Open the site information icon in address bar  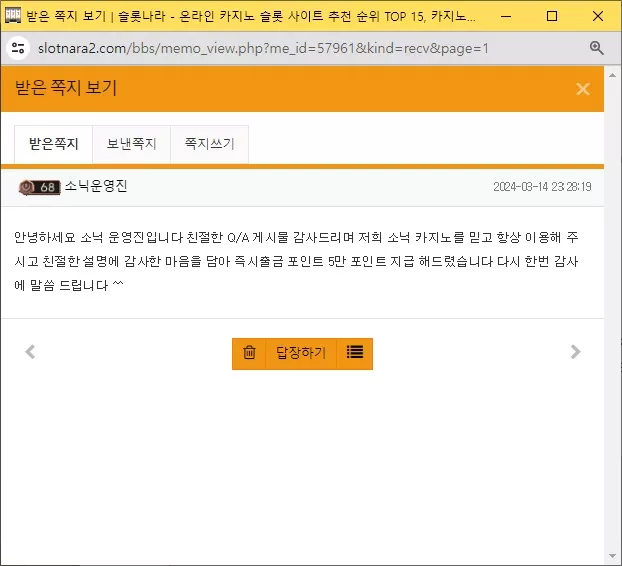click(x=18, y=48)
